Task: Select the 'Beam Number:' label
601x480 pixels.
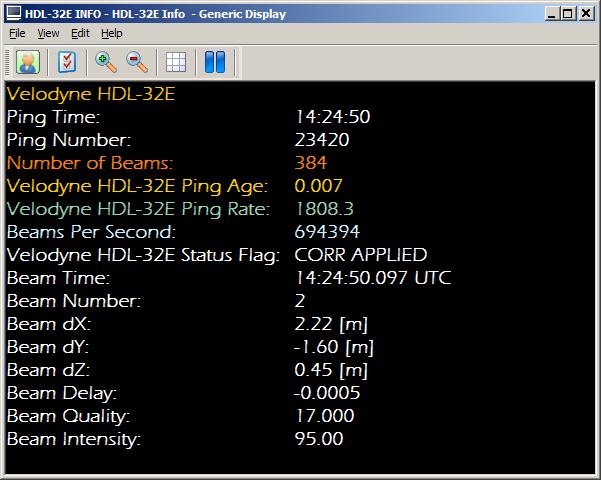Action: click(74, 301)
